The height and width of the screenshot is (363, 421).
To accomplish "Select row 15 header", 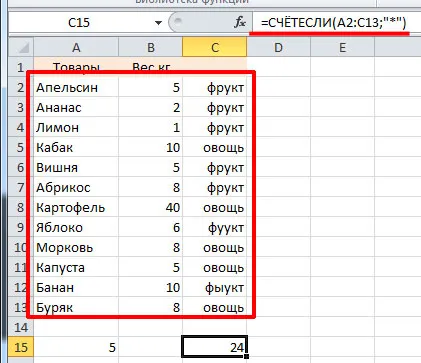I will click(x=21, y=347).
